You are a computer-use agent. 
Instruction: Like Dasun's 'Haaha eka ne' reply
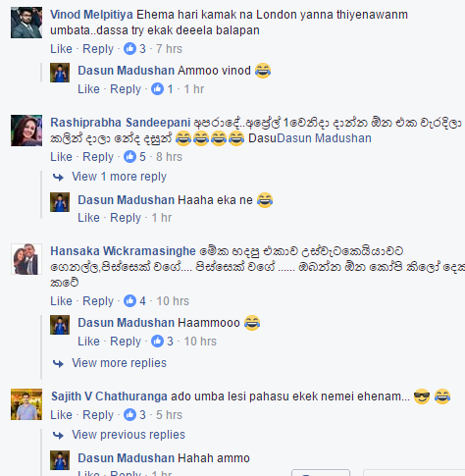(x=88, y=218)
